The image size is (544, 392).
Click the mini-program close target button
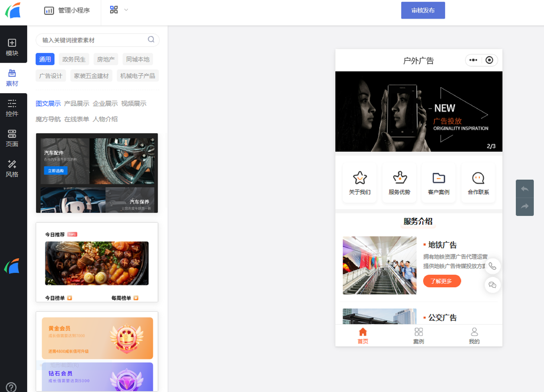[x=489, y=60]
